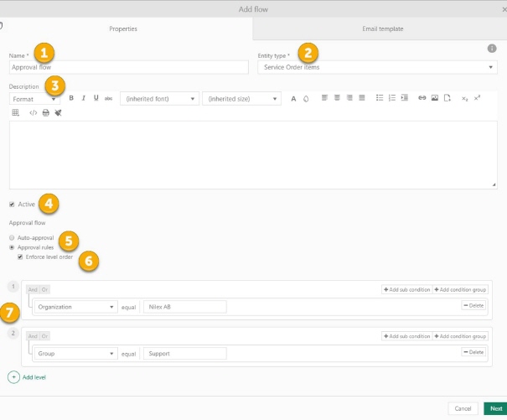Select the Auto-approval radio button
The width and height of the screenshot is (507, 420).
(x=12, y=238)
